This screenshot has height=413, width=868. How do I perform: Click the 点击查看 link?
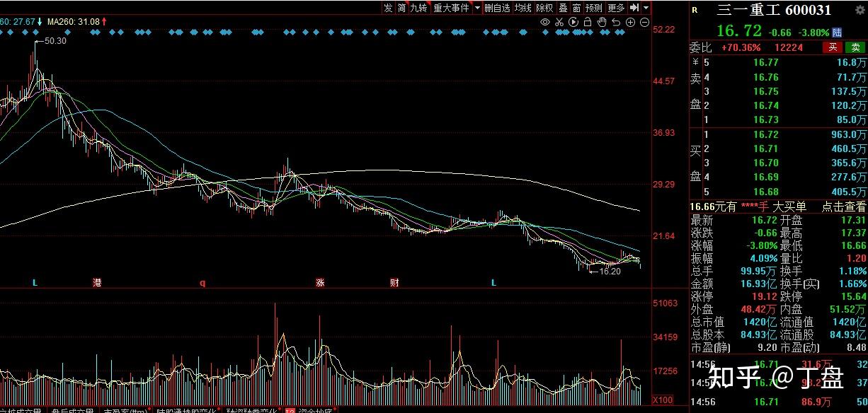pyautogui.click(x=843, y=206)
